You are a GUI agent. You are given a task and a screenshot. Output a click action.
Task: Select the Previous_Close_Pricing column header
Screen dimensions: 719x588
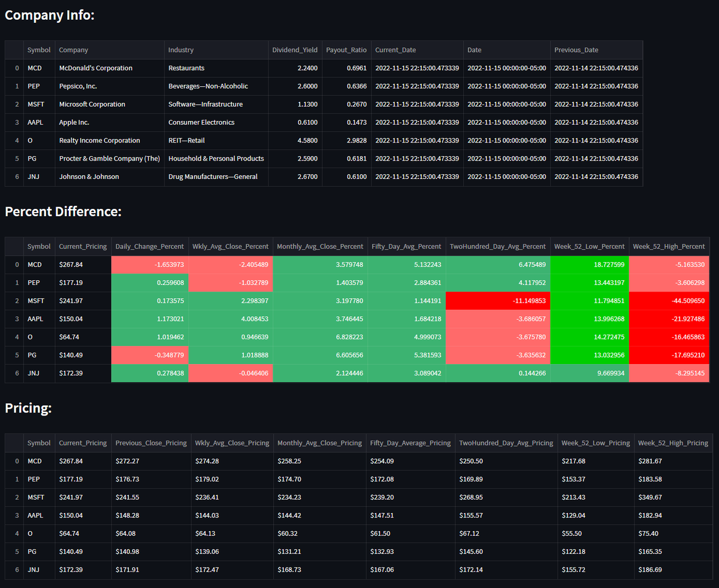(151, 443)
